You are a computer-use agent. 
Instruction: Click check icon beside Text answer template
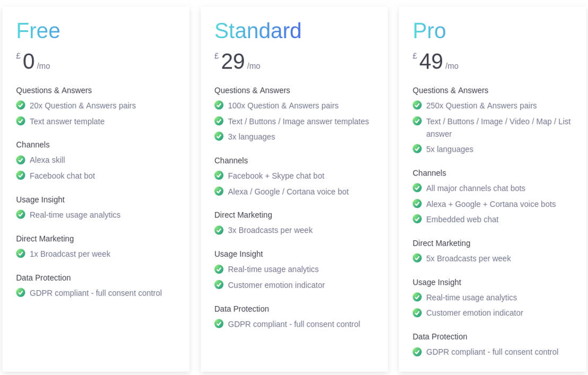coord(21,121)
